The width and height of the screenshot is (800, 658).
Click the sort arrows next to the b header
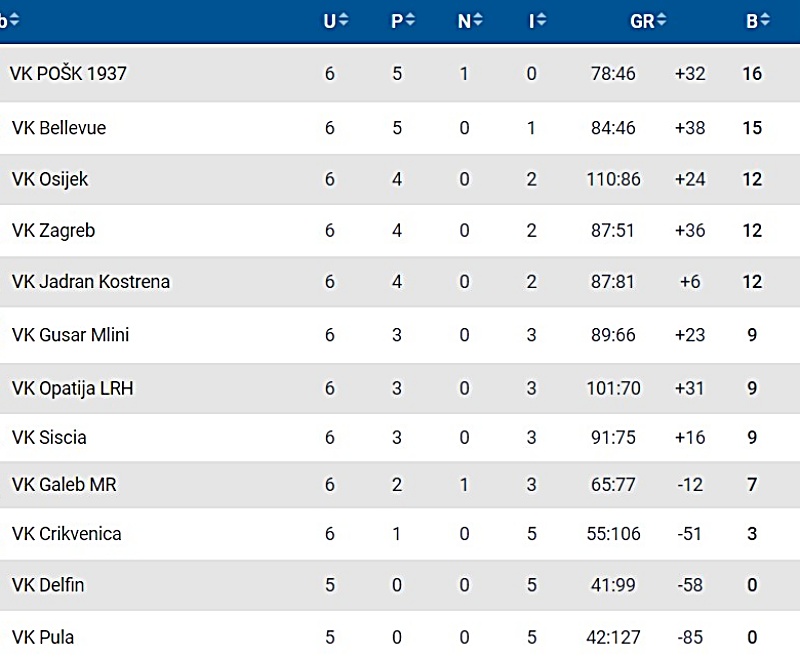pos(14,20)
